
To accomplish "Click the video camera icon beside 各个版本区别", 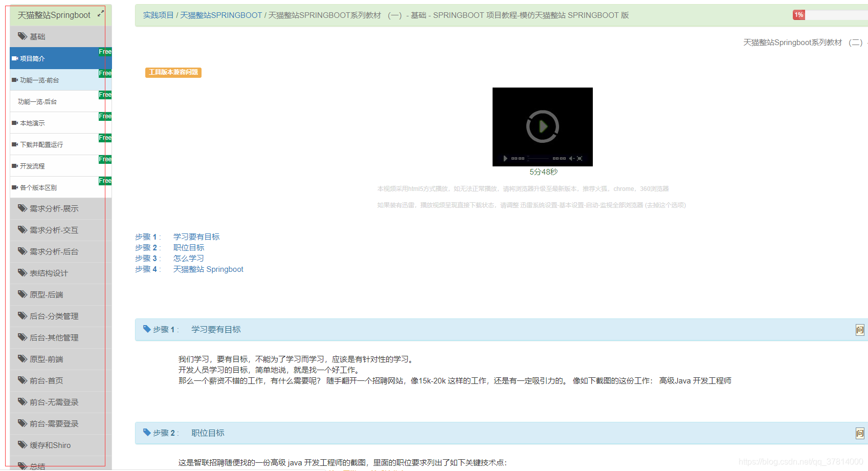I will pos(15,187).
